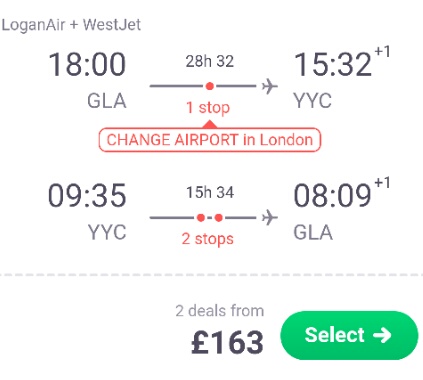Open the CHANGE AIRPORT in London warning
Screen dimensions: 423x380
210,140
